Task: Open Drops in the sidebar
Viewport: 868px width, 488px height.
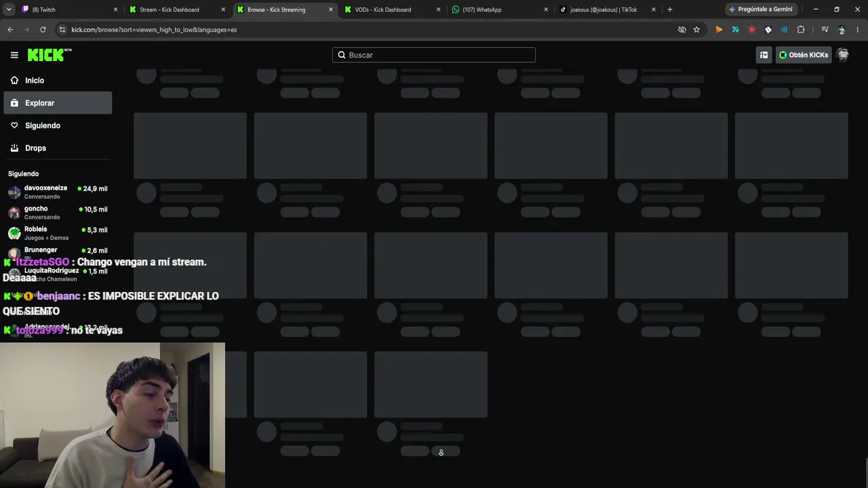Action: 58,148
